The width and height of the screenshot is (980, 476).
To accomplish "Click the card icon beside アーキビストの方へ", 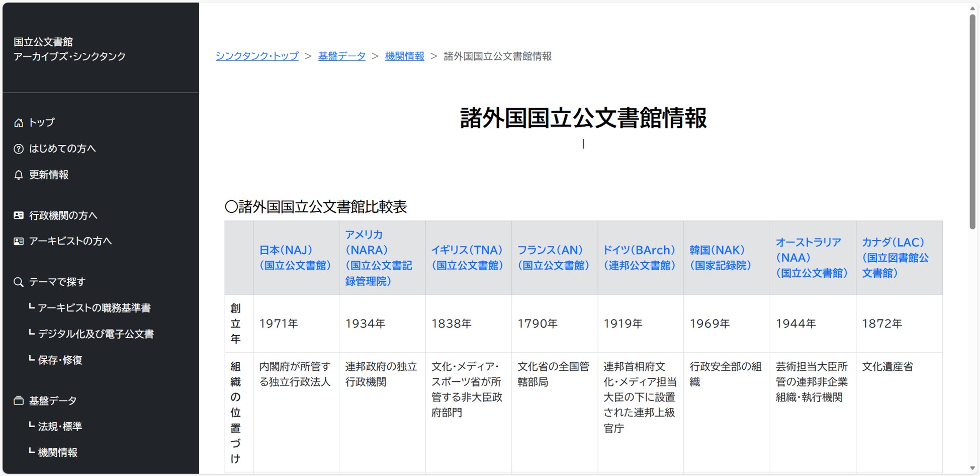I will (x=19, y=242).
